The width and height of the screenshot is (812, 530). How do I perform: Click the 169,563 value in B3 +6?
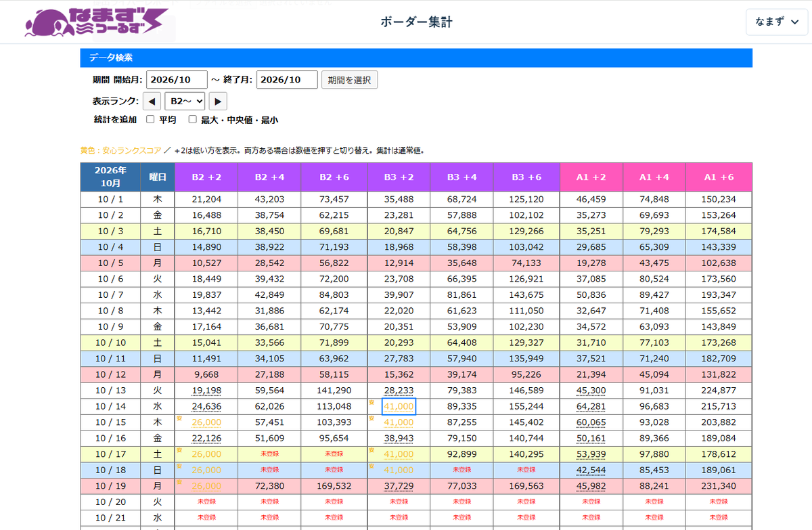coord(527,486)
